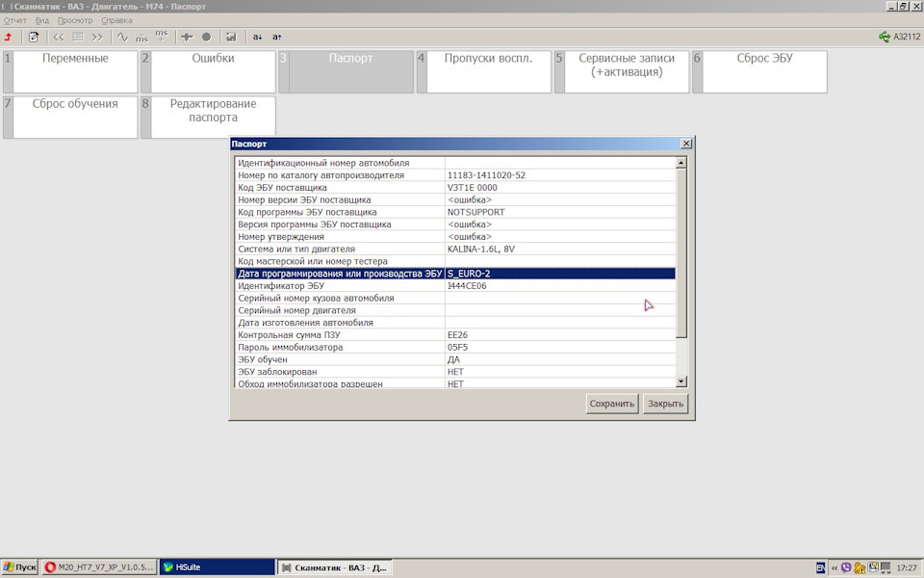924x578 pixels.
Task: Click the EN language indicator in taskbar
Action: (x=820, y=568)
